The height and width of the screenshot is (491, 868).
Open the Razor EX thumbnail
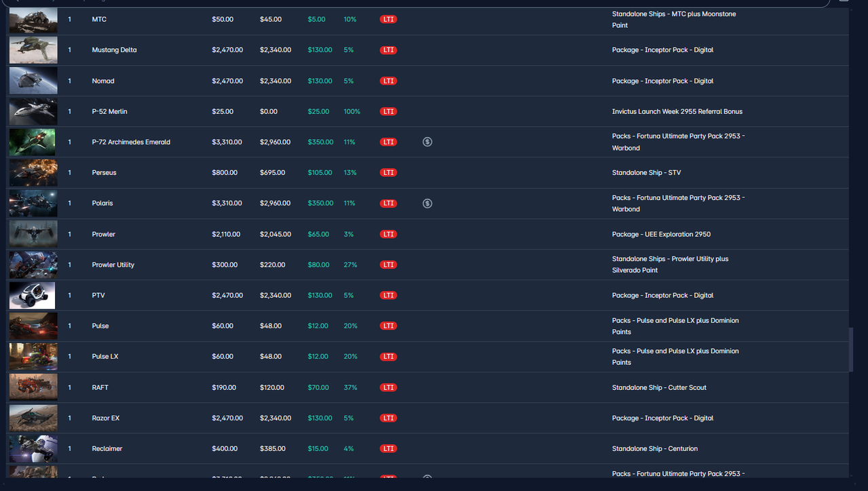point(33,418)
